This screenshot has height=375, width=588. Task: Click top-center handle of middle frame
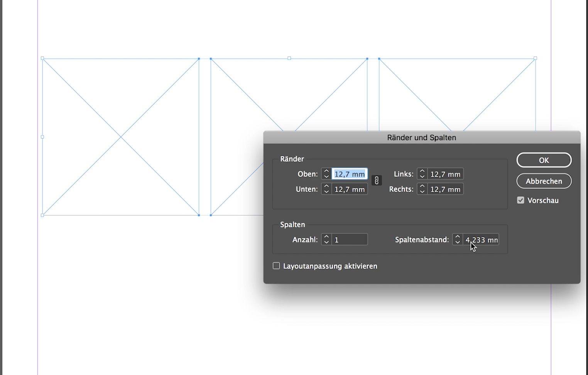tap(289, 58)
